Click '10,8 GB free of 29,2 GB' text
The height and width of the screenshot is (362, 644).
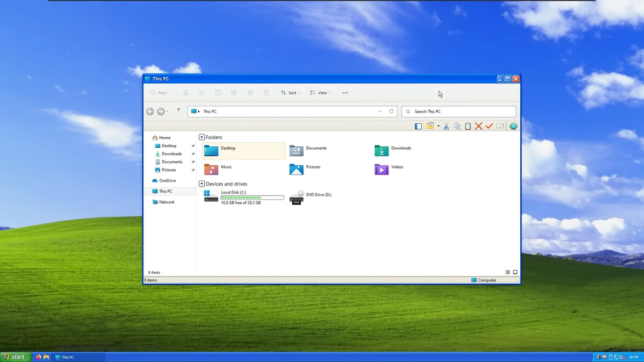(x=240, y=203)
